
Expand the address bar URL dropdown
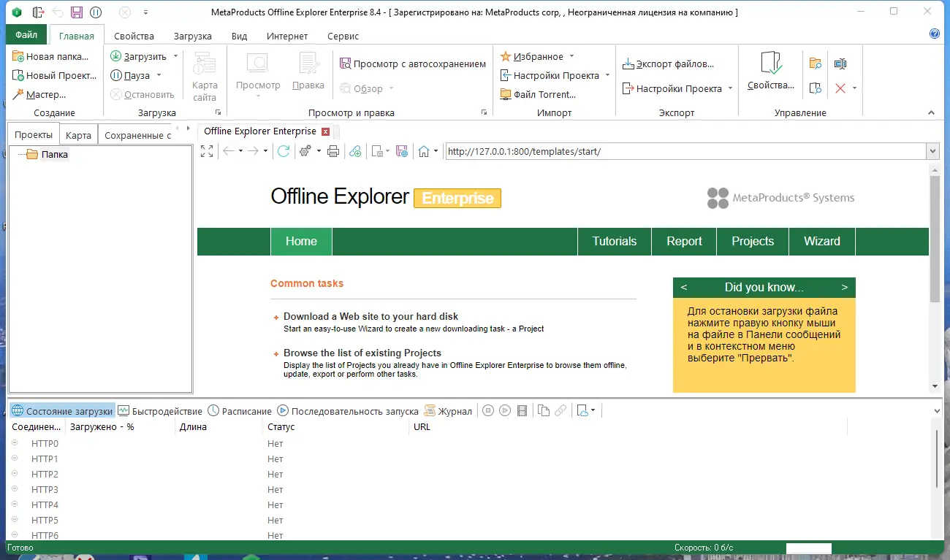pyautogui.click(x=933, y=151)
